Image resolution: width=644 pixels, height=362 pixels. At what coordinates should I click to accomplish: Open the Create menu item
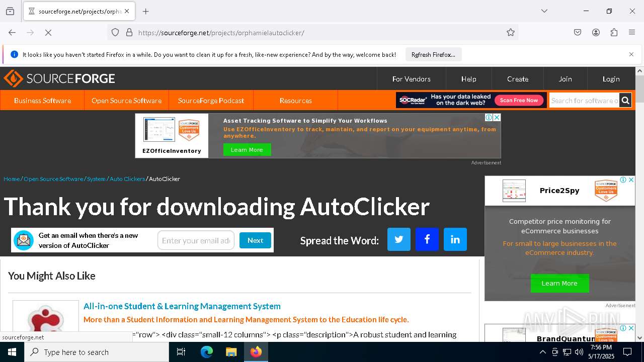click(517, 79)
